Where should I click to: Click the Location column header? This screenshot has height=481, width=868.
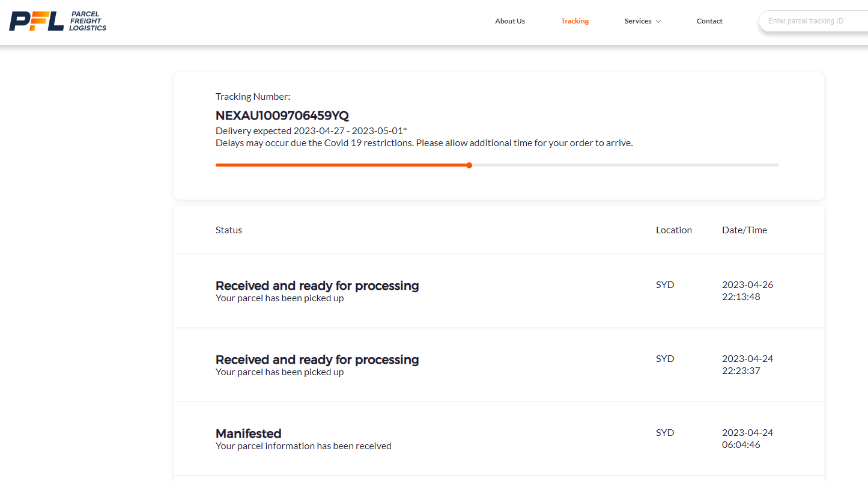[673, 230]
